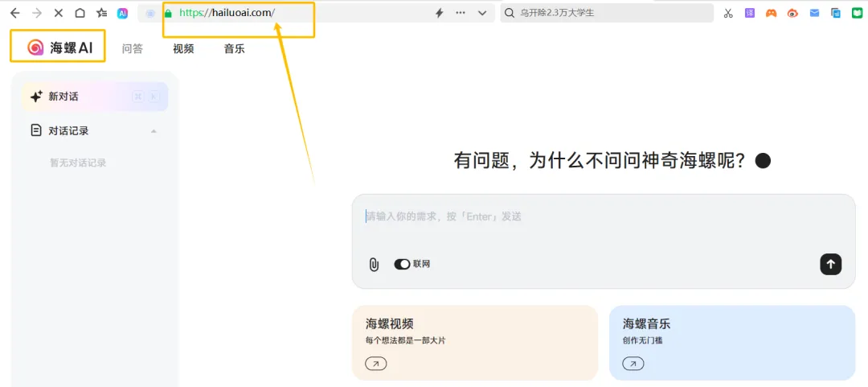
Task: Click the arrow icon on 海螺视频 card
Action: click(x=376, y=364)
